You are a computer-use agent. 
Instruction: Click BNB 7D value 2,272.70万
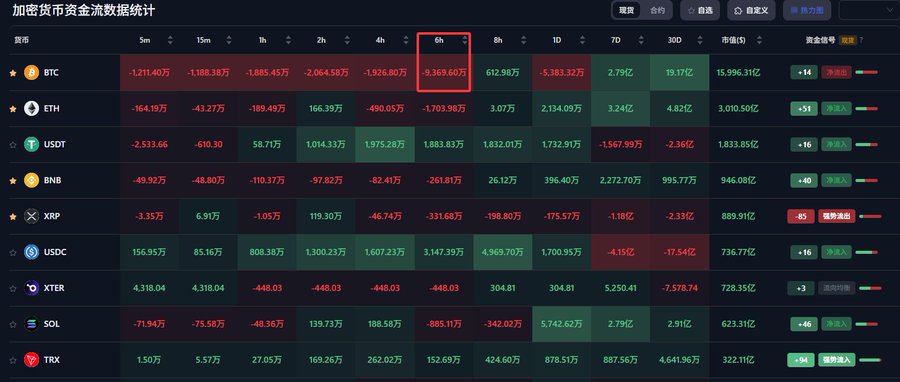(x=620, y=180)
